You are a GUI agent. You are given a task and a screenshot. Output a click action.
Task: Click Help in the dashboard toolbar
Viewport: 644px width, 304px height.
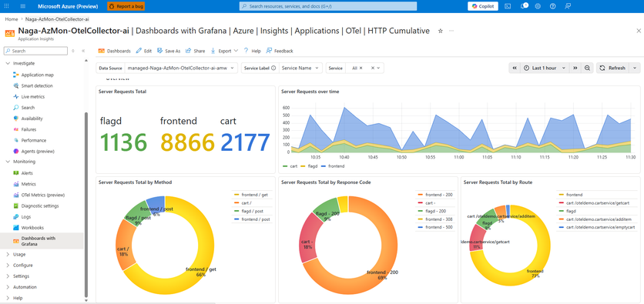[x=252, y=51]
